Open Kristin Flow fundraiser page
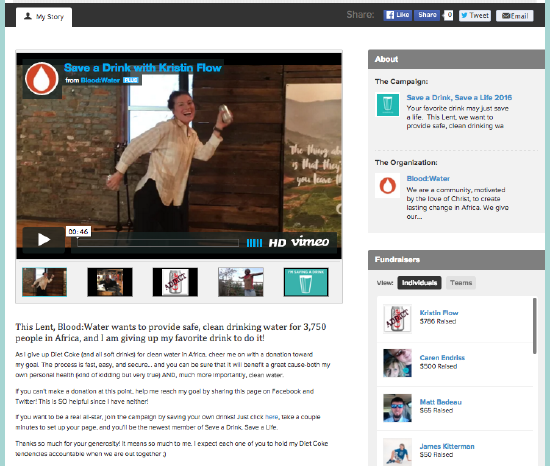The width and height of the screenshot is (550, 466). click(439, 313)
